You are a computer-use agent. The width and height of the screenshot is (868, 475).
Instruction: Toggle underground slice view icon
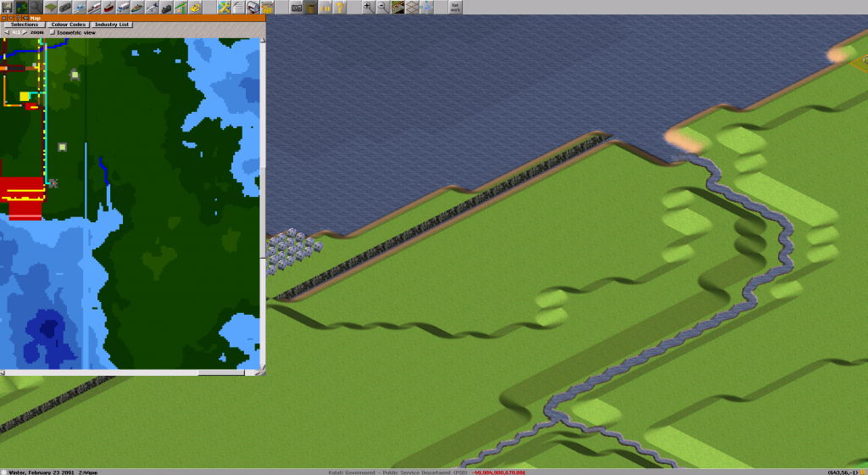398,7
